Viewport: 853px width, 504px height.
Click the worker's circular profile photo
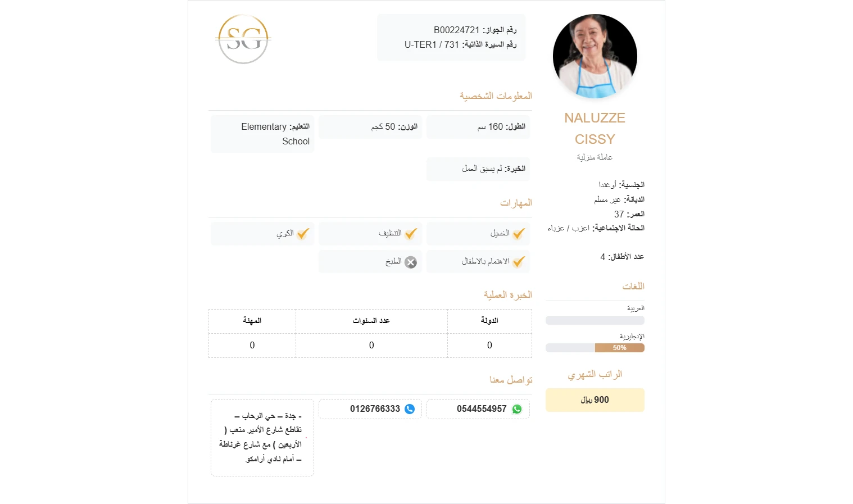pos(595,56)
